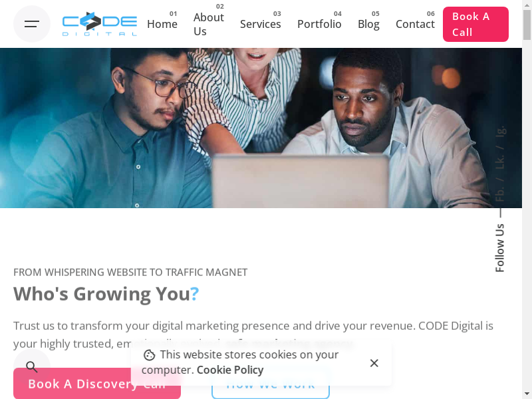Open the About Us menu item
This screenshot has height=399, width=532.
click(x=209, y=24)
